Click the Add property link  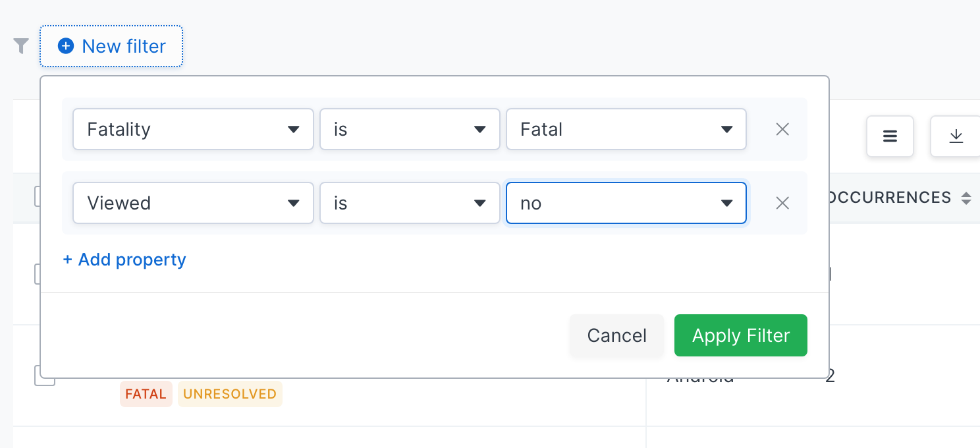point(124,260)
